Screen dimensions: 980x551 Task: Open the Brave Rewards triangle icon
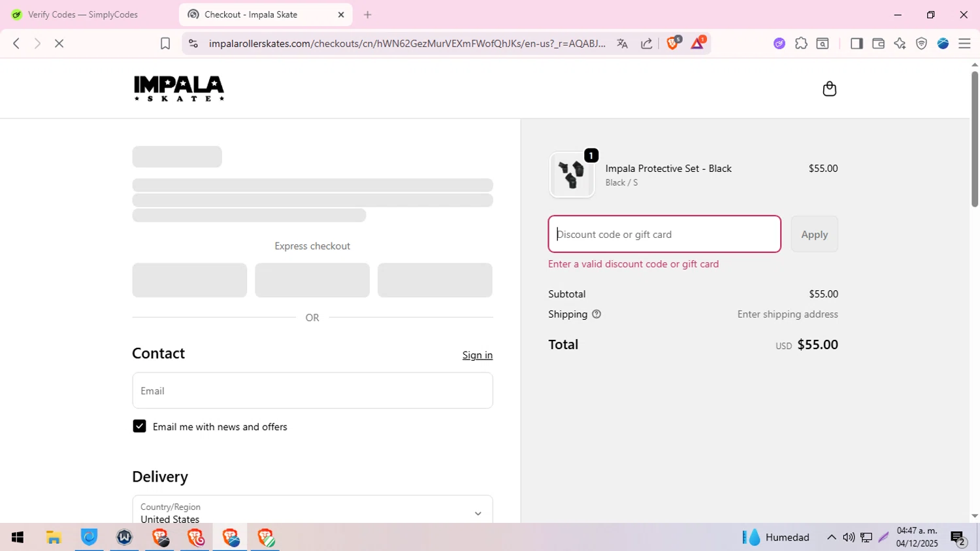[x=697, y=43]
